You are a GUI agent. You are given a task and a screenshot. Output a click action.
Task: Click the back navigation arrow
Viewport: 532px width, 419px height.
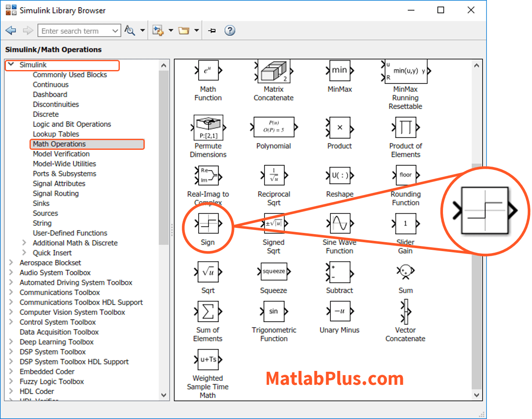tap(11, 30)
